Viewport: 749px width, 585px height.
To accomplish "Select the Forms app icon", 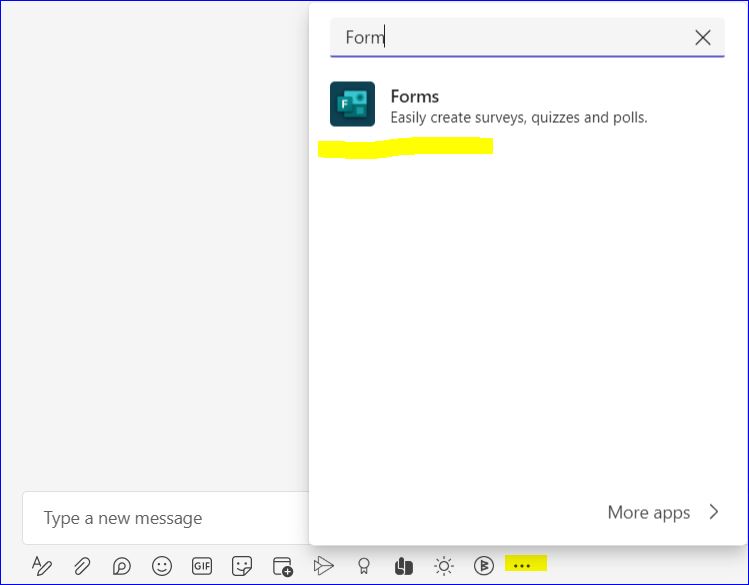I will tap(353, 104).
